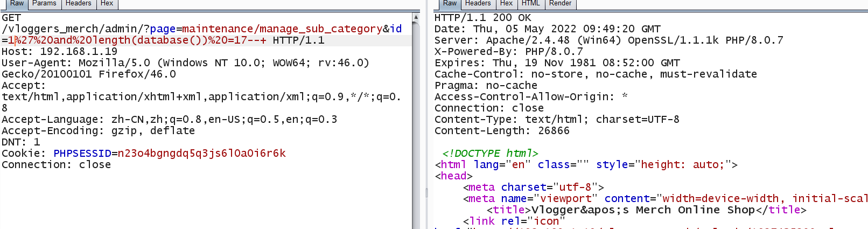Click the pane splitter handle between request and response
868x229 pixels.
[427, 192]
